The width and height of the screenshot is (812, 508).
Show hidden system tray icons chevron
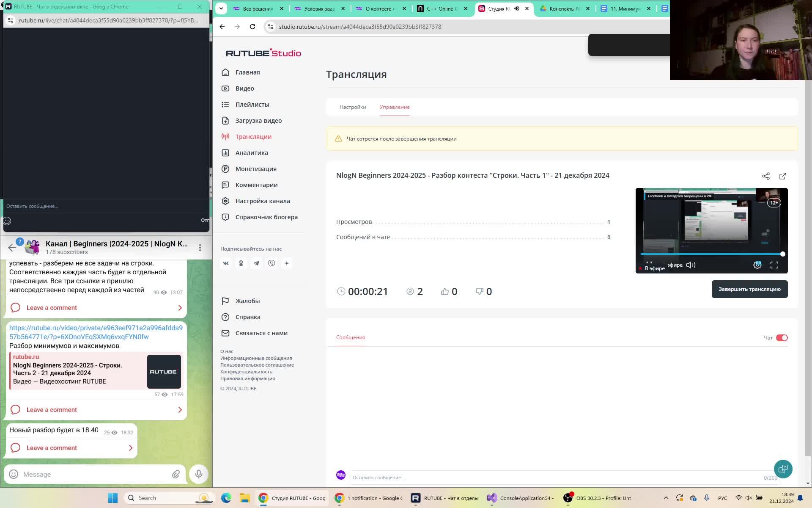[x=666, y=498]
